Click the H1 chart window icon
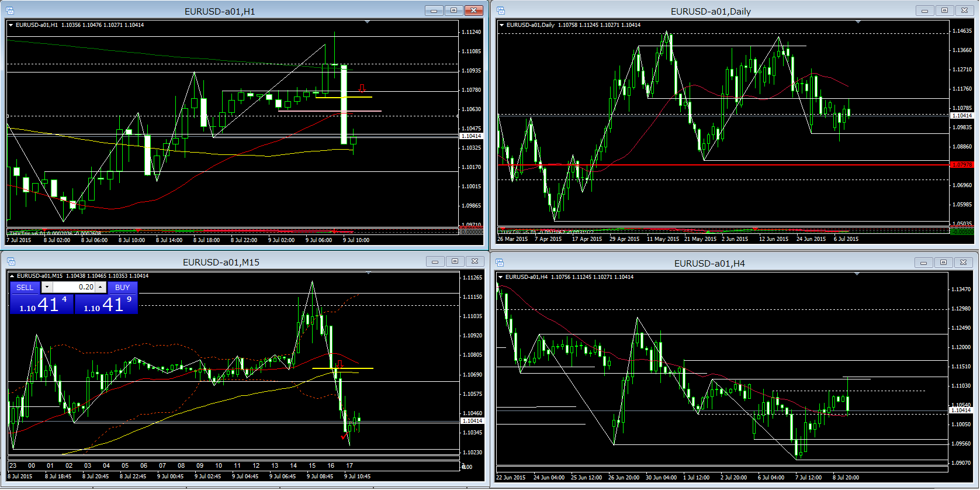The width and height of the screenshot is (980, 490). tap(10, 11)
